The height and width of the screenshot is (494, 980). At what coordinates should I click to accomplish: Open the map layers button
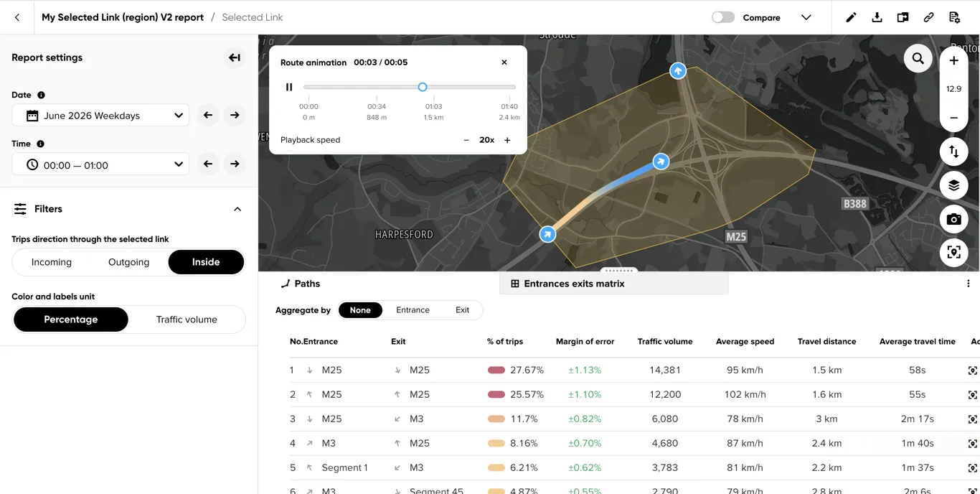(x=953, y=185)
